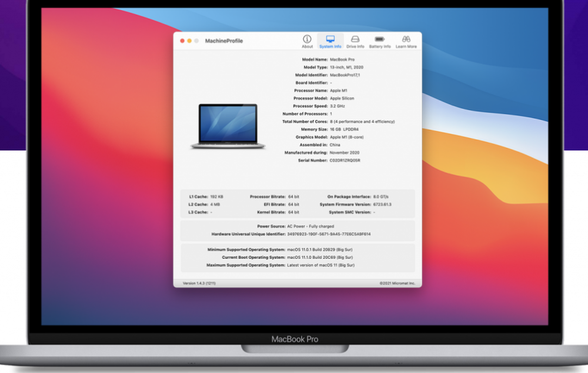Click the 'Board Identifier:' label
The height and width of the screenshot is (373, 588).
click(311, 82)
